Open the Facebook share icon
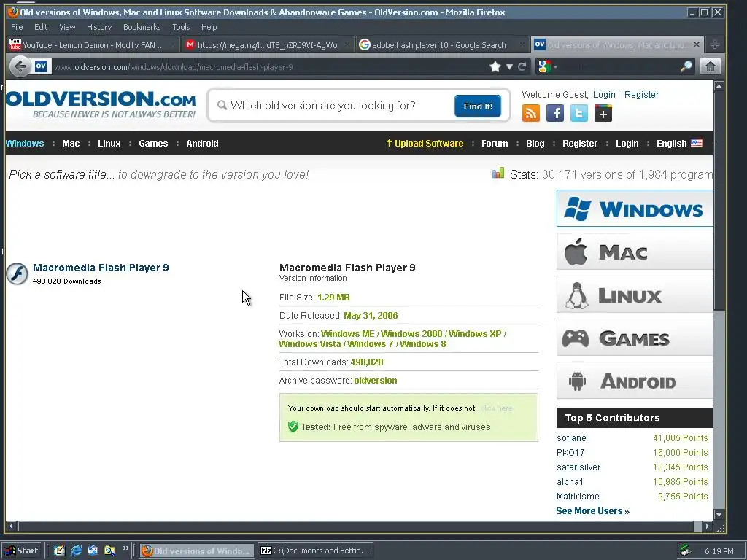The width and height of the screenshot is (747, 560). point(555,113)
